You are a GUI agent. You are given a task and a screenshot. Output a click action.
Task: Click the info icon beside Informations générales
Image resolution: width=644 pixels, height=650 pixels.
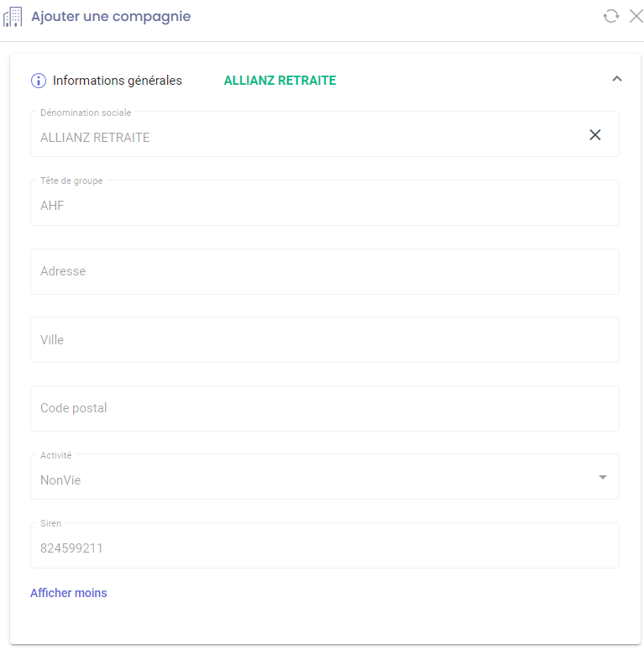point(39,81)
